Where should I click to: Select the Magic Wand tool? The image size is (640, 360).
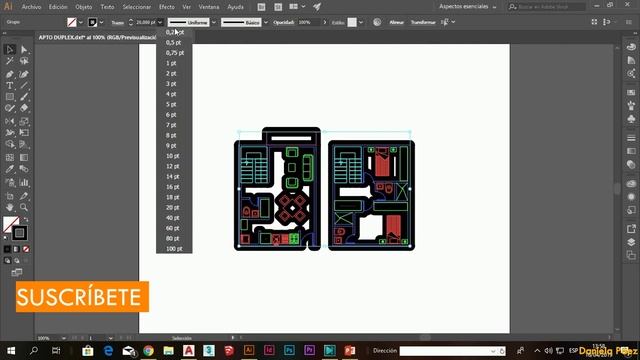tap(10, 61)
